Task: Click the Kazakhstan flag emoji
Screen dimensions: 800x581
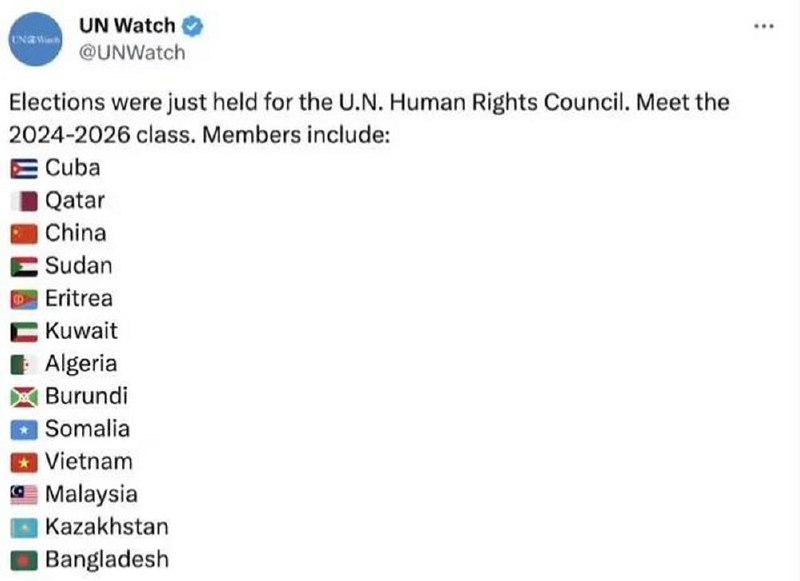Action: (24, 528)
